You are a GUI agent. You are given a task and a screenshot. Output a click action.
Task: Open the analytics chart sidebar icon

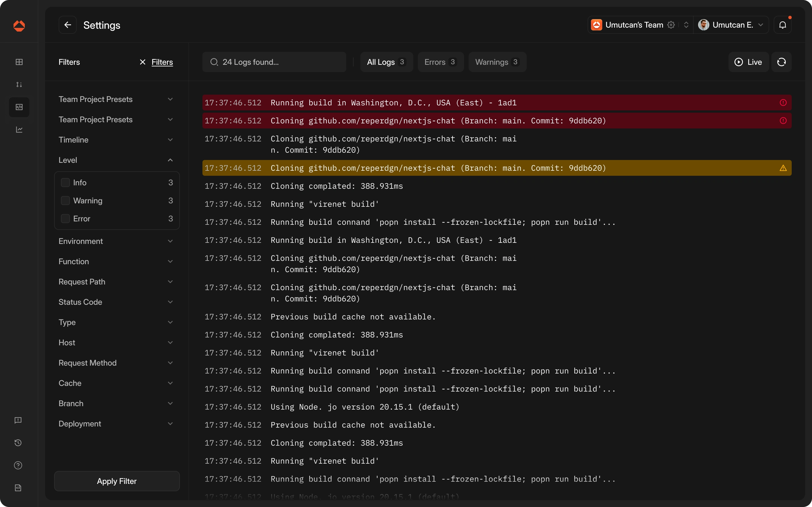pyautogui.click(x=19, y=130)
